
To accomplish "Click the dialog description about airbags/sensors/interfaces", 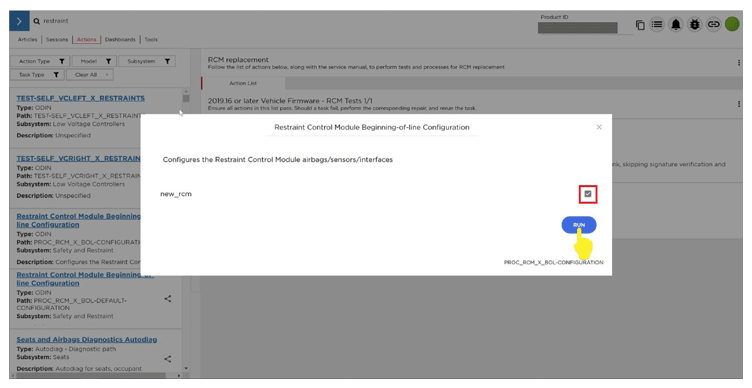I will 278,160.
